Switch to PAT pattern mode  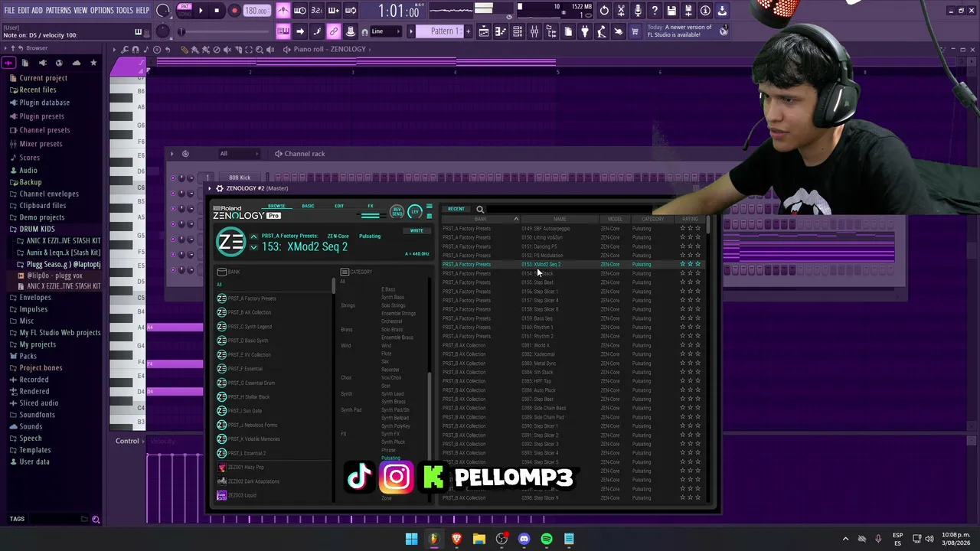[x=185, y=7]
